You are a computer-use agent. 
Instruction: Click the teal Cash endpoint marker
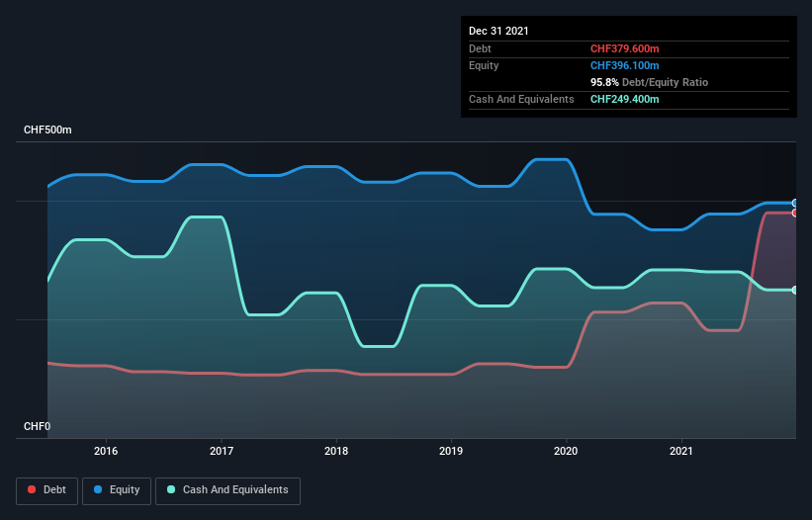coord(795,290)
